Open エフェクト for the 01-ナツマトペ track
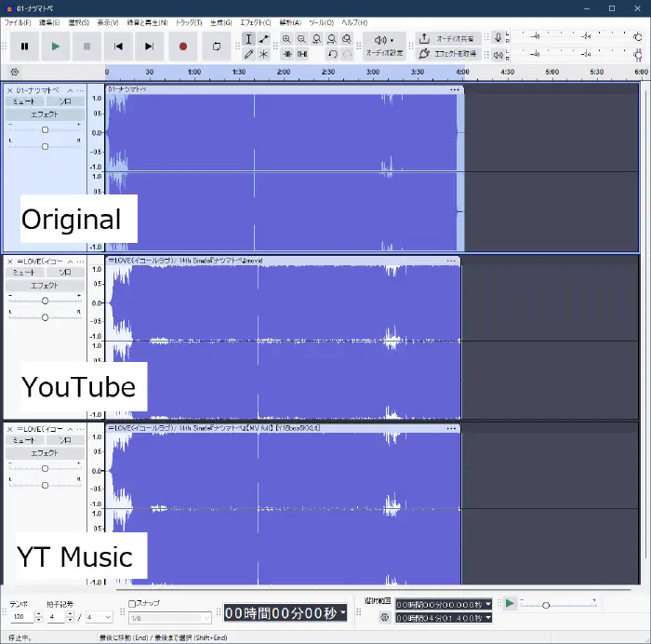651x644 pixels. point(45,114)
